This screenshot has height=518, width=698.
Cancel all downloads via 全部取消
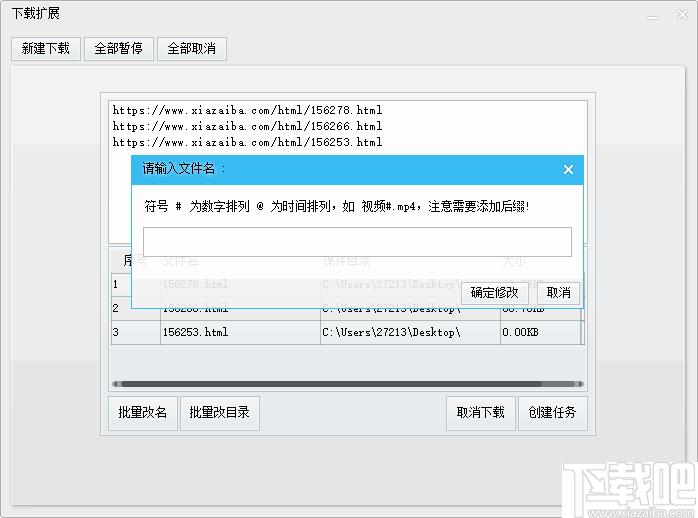pos(192,48)
